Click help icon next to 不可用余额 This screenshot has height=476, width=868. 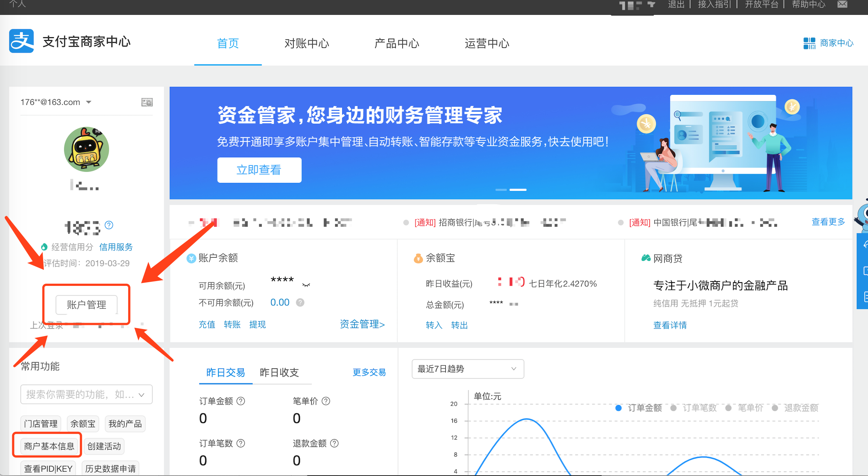300,302
